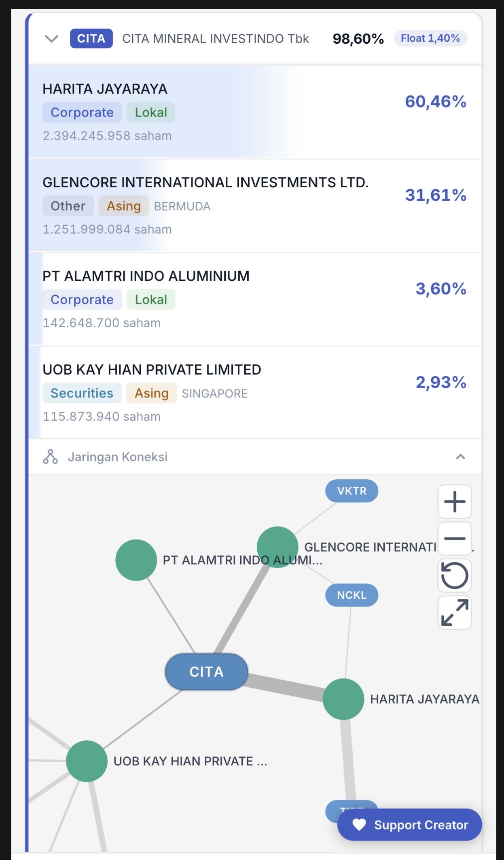
Task: Click the CITA ticker badge
Action: coord(91,39)
